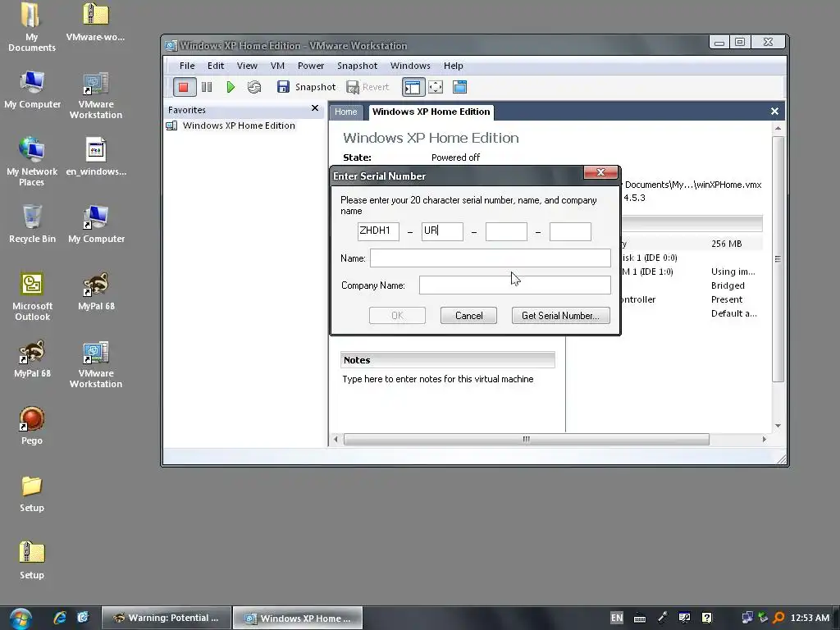
Task: Click the fourth empty serial number field
Action: tap(571, 231)
